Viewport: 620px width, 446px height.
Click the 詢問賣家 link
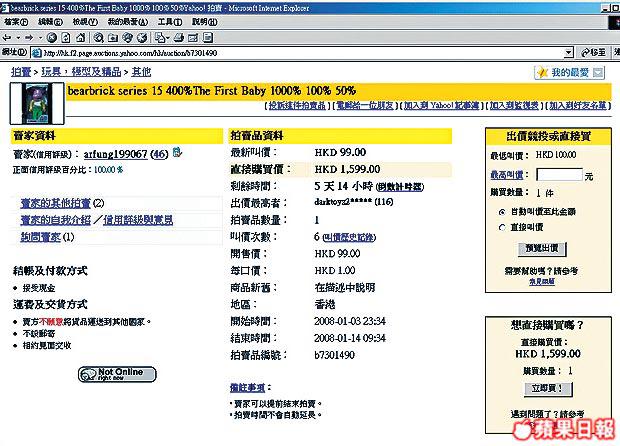coord(40,237)
